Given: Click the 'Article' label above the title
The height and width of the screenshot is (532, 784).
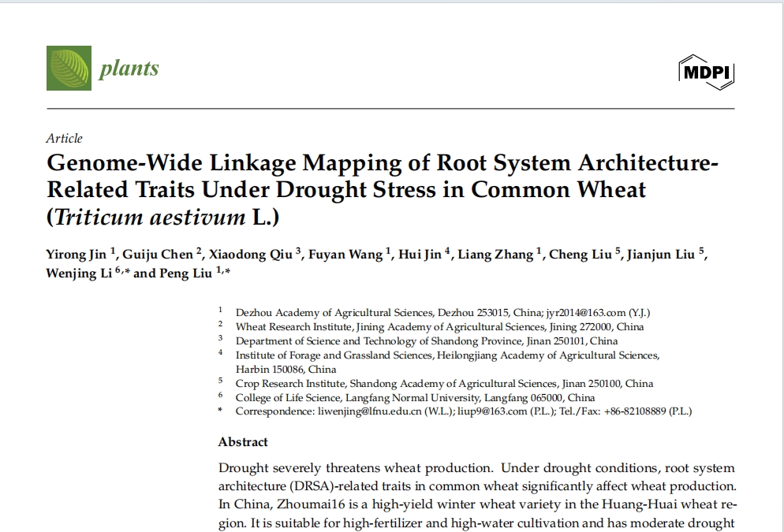Looking at the screenshot, I should 64,139.
